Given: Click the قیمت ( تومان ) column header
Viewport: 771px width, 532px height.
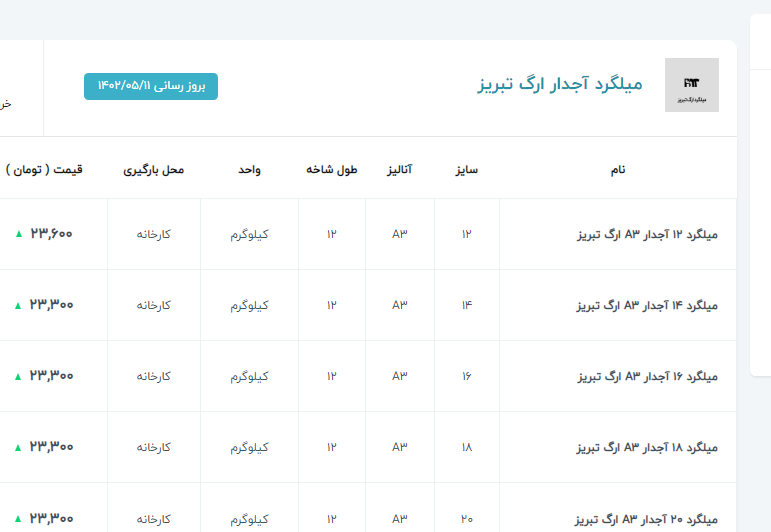Looking at the screenshot, I should click(x=44, y=169).
